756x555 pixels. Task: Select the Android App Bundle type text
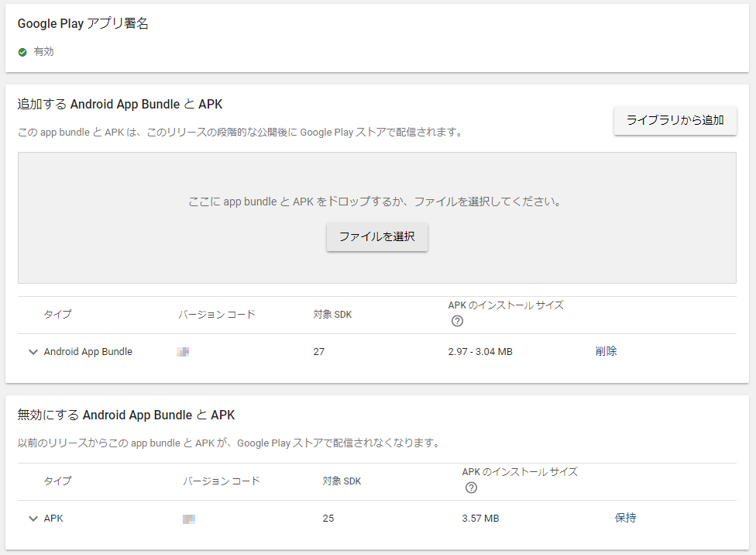(x=88, y=351)
